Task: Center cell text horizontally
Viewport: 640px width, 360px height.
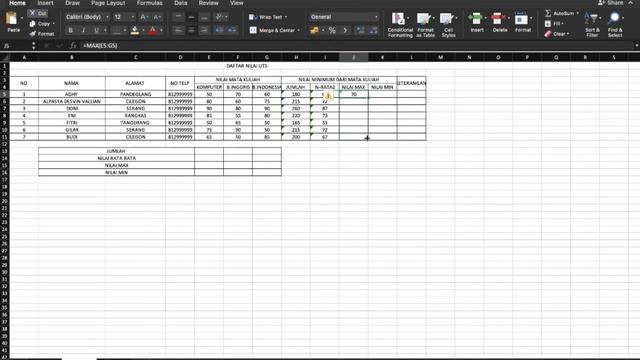Action: pos(191,30)
